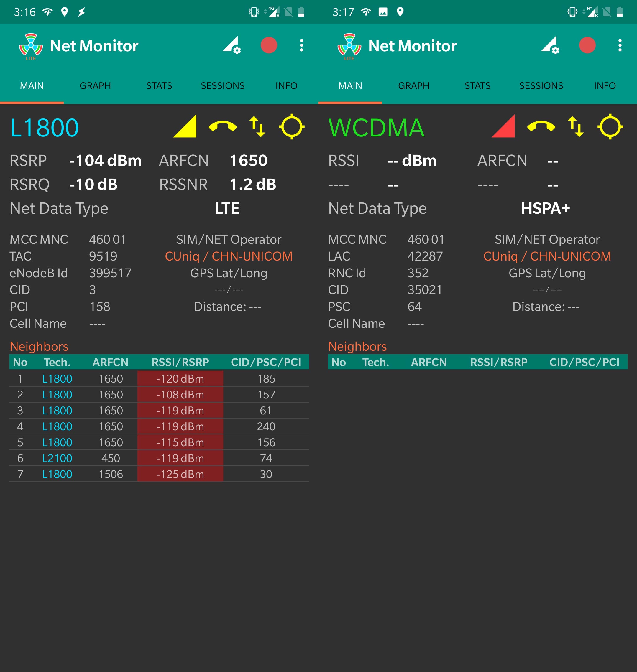
Task: Tap the Neighbors heading on right screen
Action: pyautogui.click(x=357, y=347)
